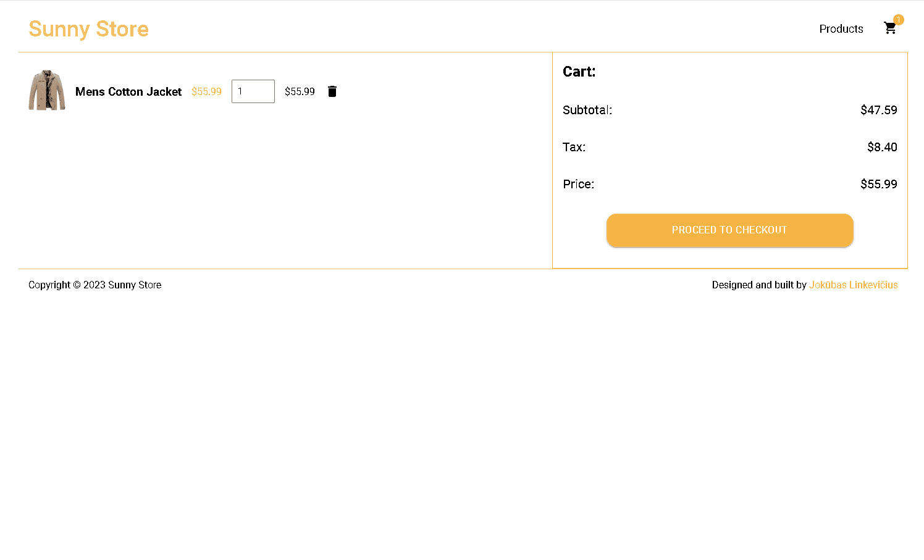The width and height of the screenshot is (924, 560).
Task: Click the Copyright 2023 Sunny Store text
Action: coord(94,285)
